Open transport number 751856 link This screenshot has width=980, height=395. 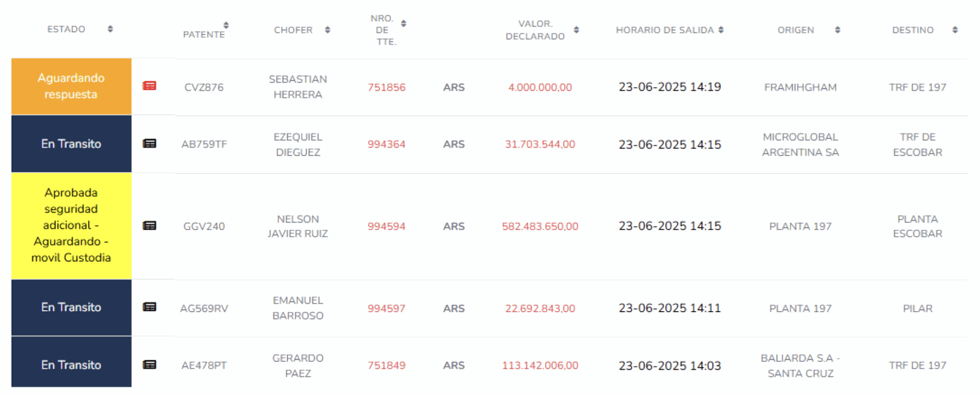point(386,87)
